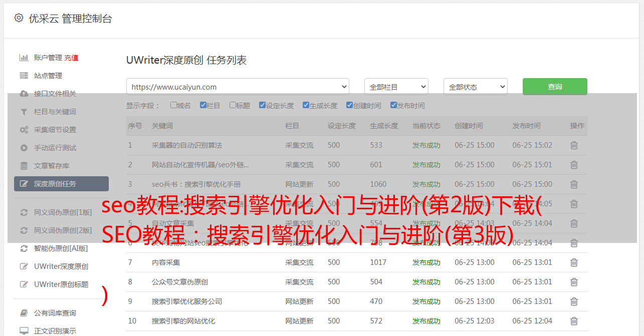Viewport: 644px width, 336px height.
Task: Delete task 采集器的自动识别算法 with trash icon
Action: click(574, 145)
